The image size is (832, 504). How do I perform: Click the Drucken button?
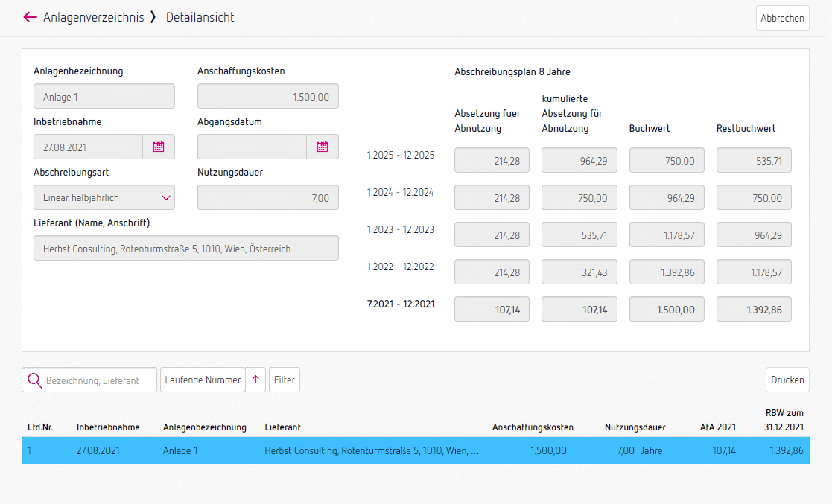pyautogui.click(x=787, y=380)
